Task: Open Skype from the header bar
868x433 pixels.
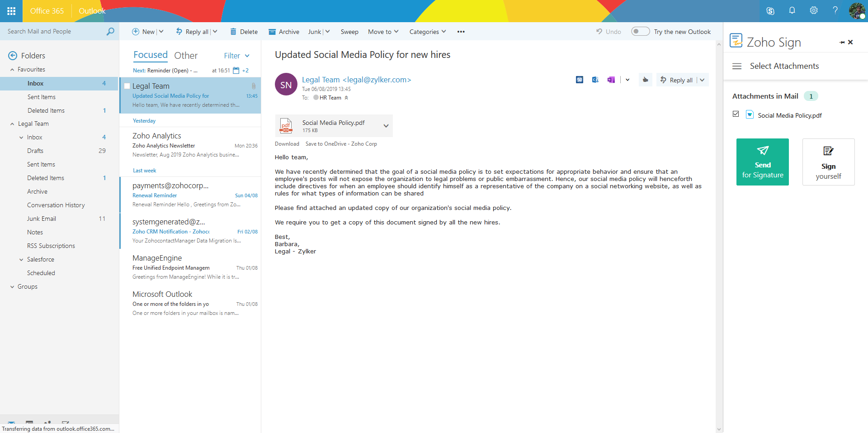Action: point(770,11)
